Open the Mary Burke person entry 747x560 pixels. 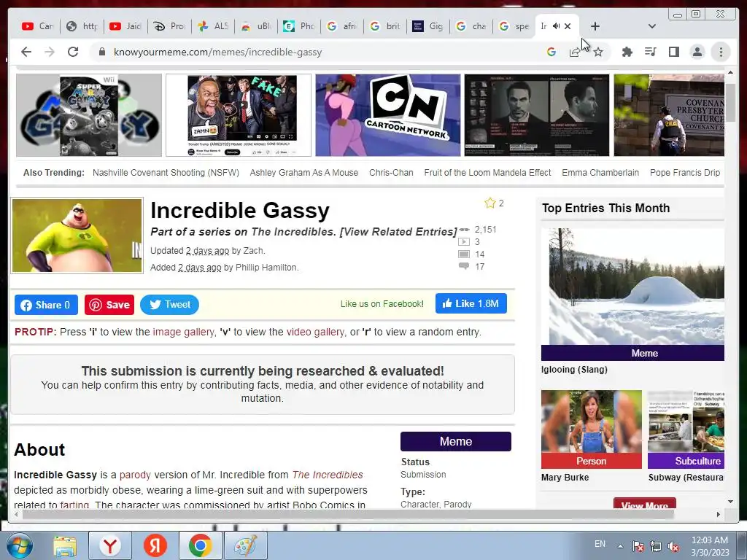pyautogui.click(x=591, y=429)
